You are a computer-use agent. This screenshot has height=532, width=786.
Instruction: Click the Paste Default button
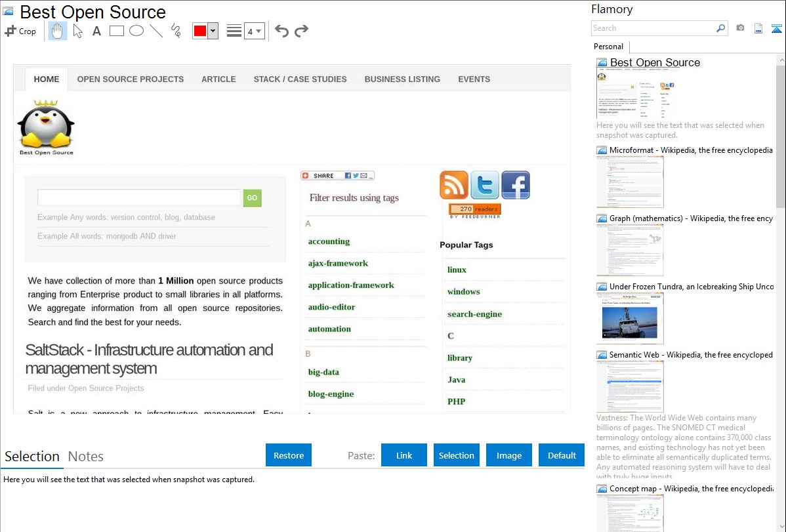coord(562,455)
